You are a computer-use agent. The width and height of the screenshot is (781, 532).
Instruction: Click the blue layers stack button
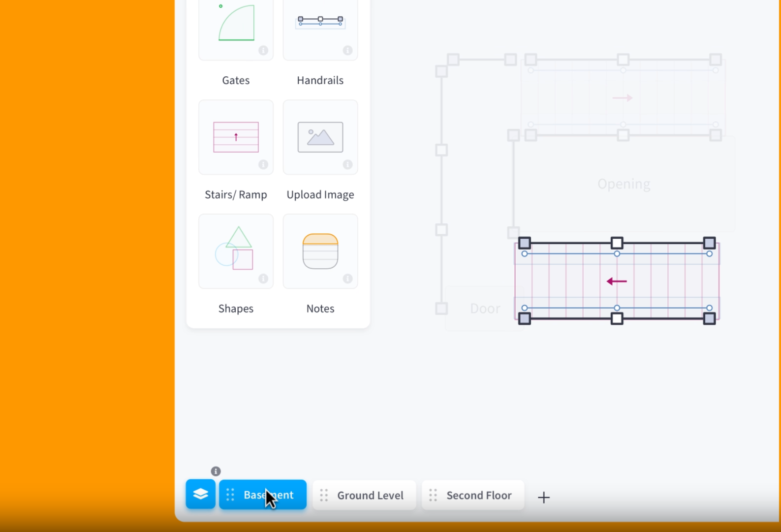200,494
